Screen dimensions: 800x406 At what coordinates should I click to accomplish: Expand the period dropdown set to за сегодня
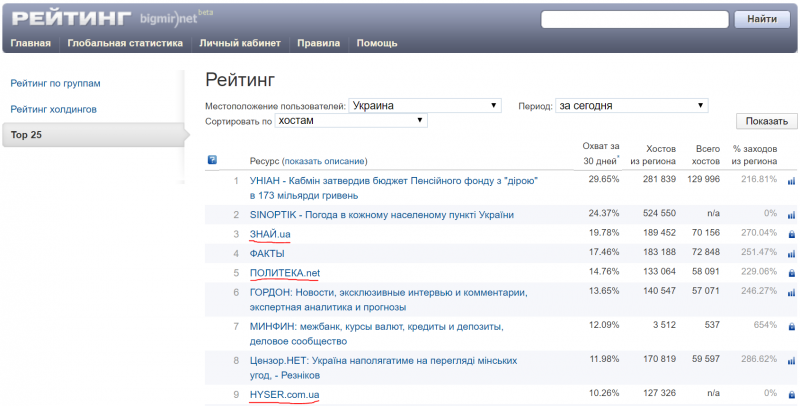(632, 106)
